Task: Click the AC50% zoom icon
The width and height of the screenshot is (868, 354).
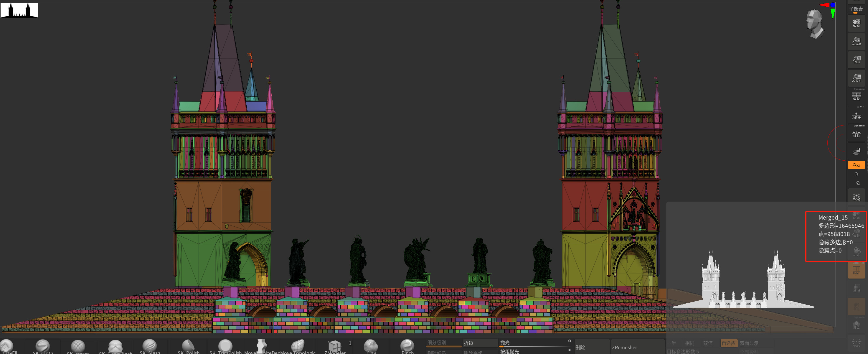Action: click(856, 78)
